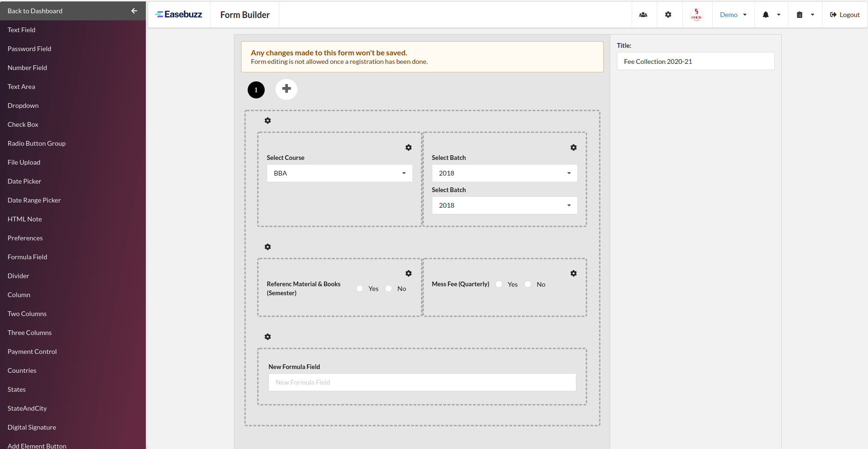The image size is (868, 449).
Task: Click the institution logo in top bar
Action: [x=696, y=15]
